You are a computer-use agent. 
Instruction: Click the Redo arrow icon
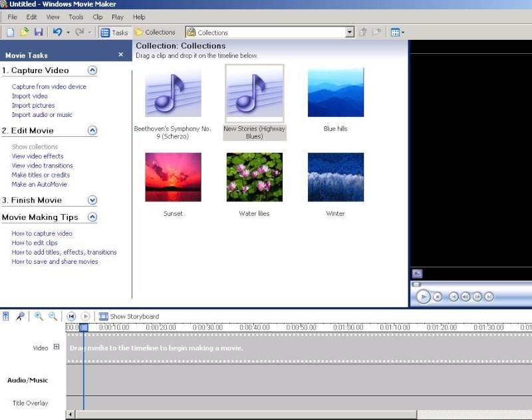pos(79,32)
